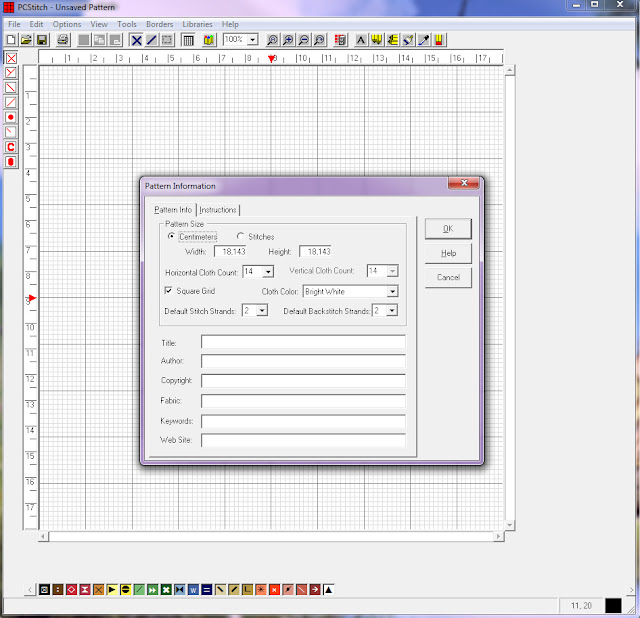
Task: Click the yellow and red highlighter icon
Action: (x=440, y=40)
